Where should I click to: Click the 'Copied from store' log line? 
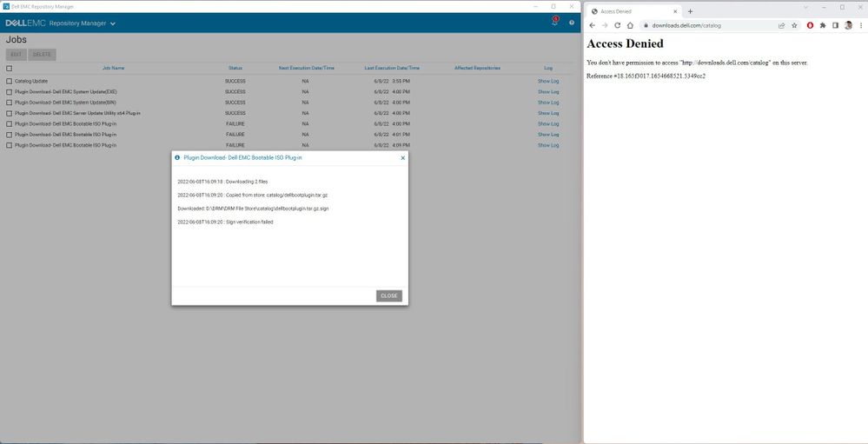click(253, 195)
